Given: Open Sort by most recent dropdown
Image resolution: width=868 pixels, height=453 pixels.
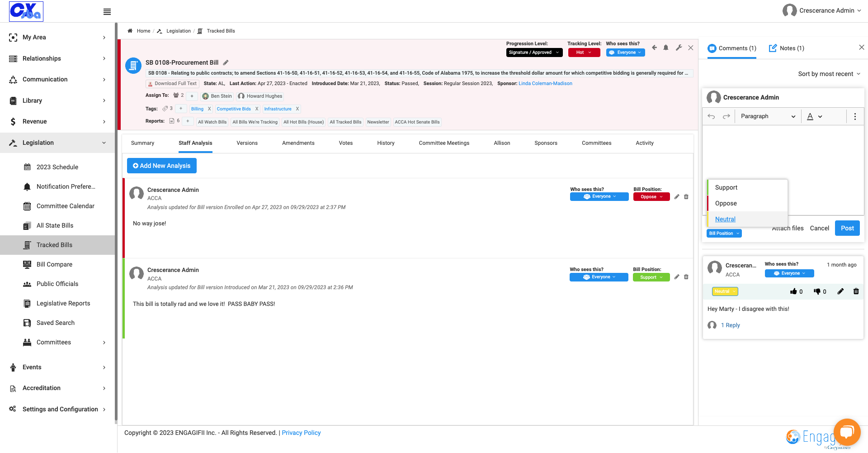Looking at the screenshot, I should [829, 74].
